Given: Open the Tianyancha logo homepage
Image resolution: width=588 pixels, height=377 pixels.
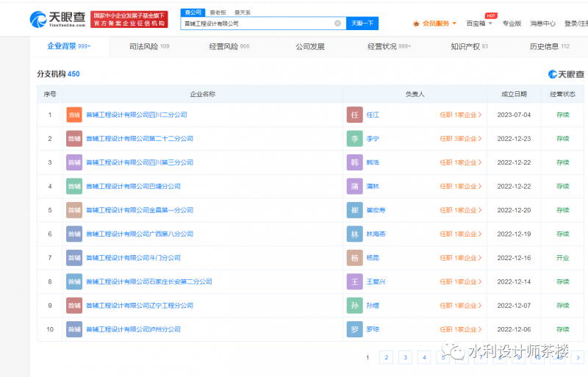Looking at the screenshot, I should tap(57, 19).
